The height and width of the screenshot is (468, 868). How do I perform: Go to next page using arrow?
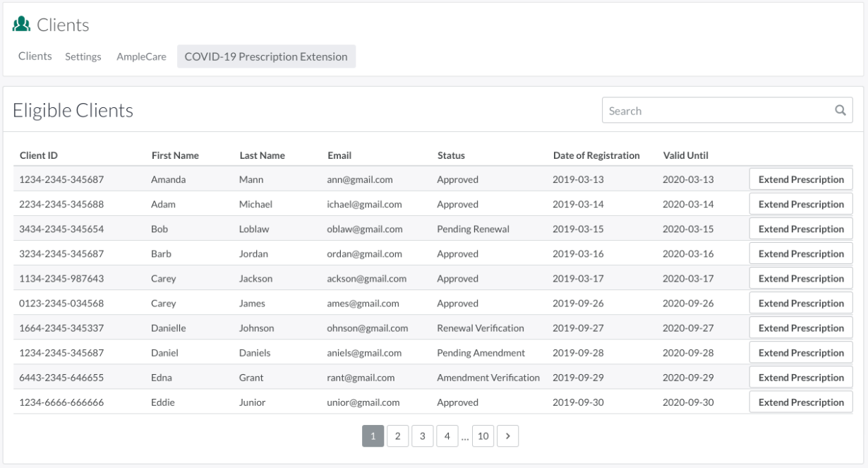coord(508,436)
